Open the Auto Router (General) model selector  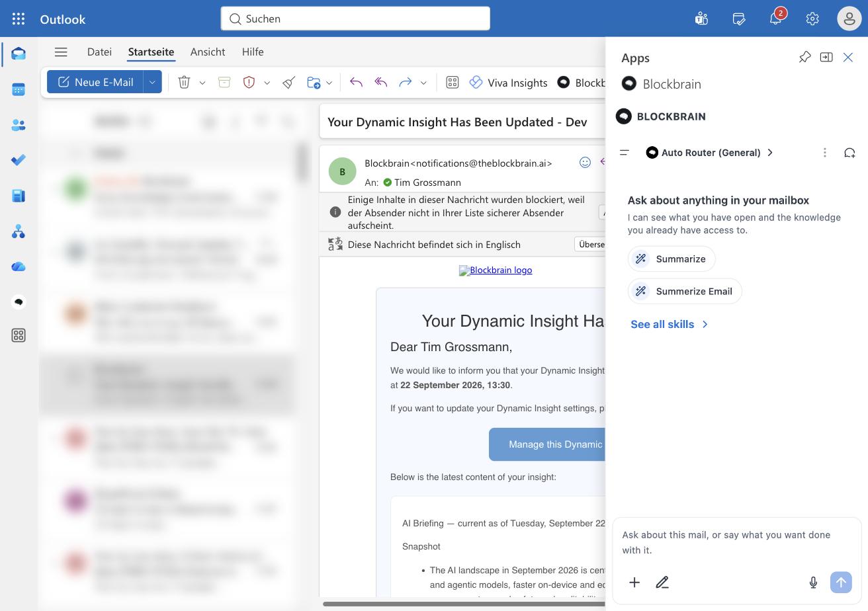coord(710,153)
